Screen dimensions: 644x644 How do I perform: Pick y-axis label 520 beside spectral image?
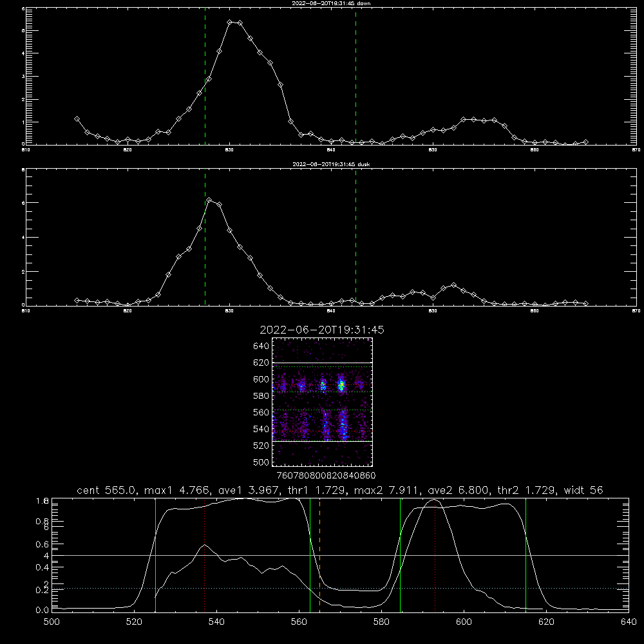click(261, 446)
